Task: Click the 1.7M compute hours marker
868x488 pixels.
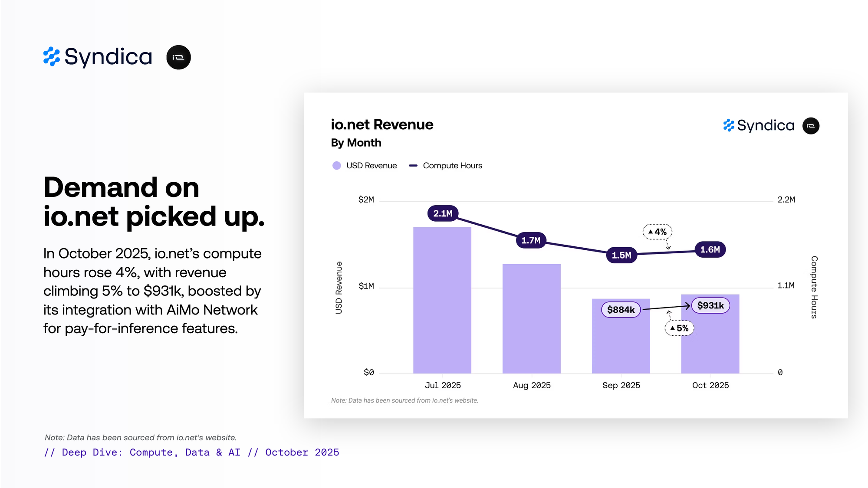Action: 531,240
